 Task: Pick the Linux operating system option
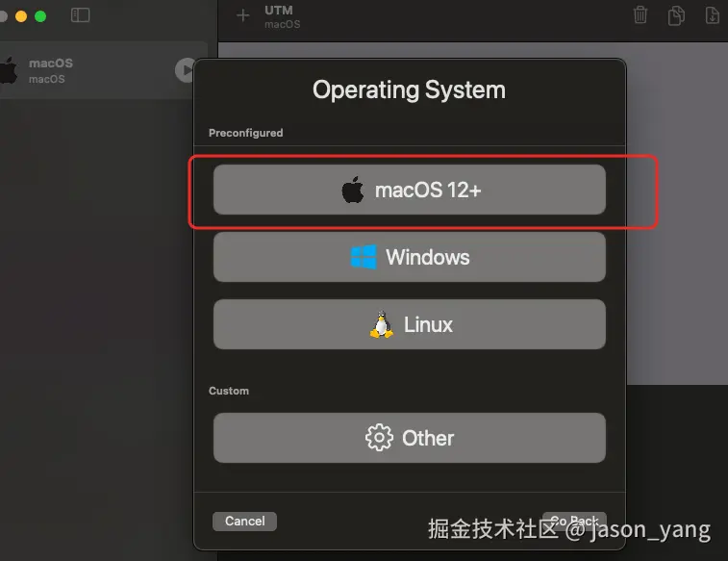(x=409, y=324)
